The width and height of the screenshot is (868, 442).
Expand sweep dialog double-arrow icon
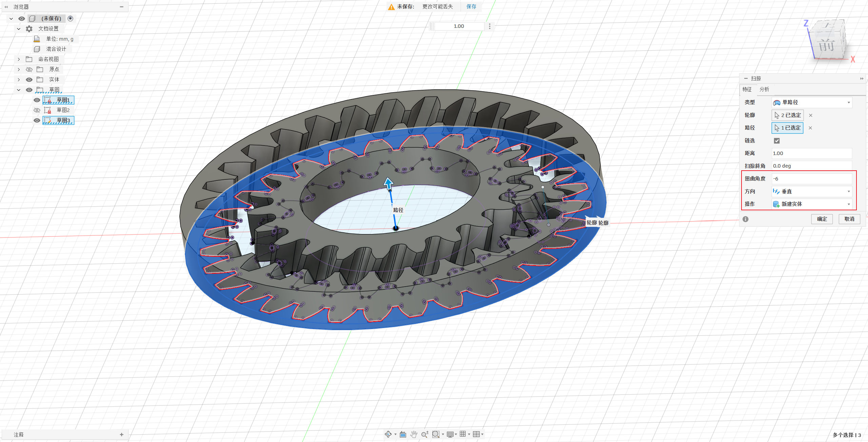862,79
